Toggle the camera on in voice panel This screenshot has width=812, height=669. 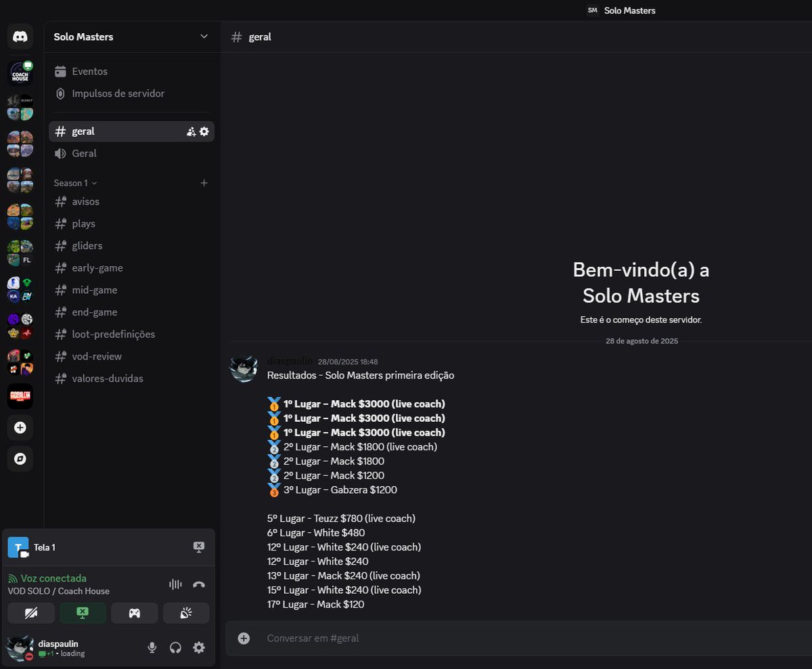pyautogui.click(x=30, y=613)
